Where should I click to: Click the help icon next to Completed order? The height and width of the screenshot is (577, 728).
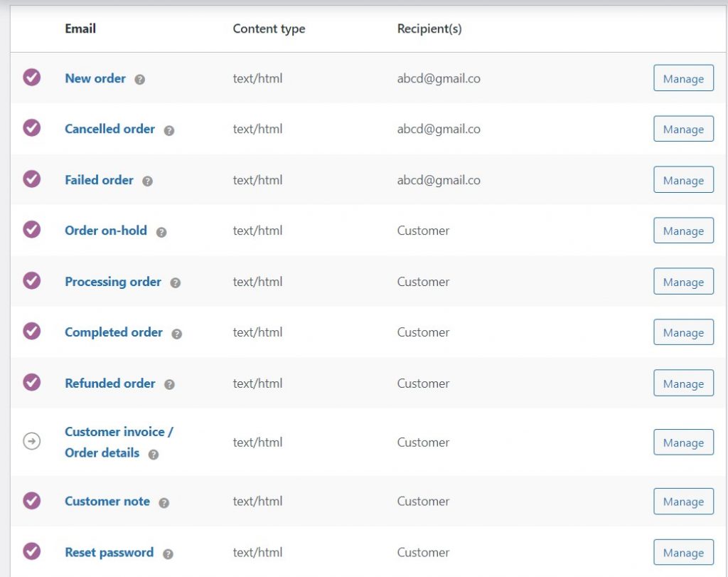[x=177, y=334]
